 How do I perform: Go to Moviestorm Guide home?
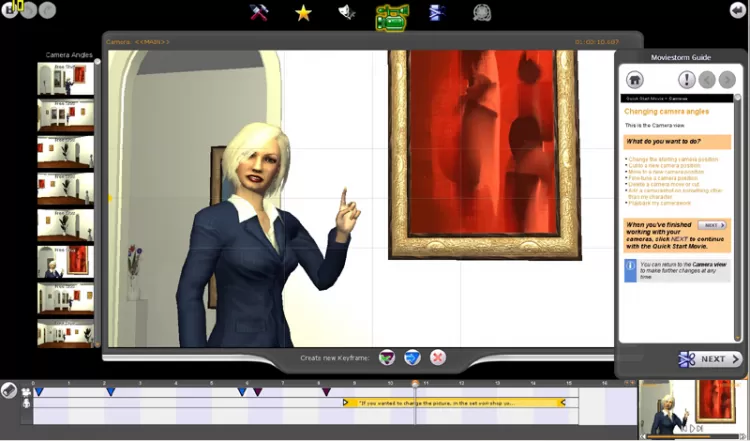tap(635, 79)
